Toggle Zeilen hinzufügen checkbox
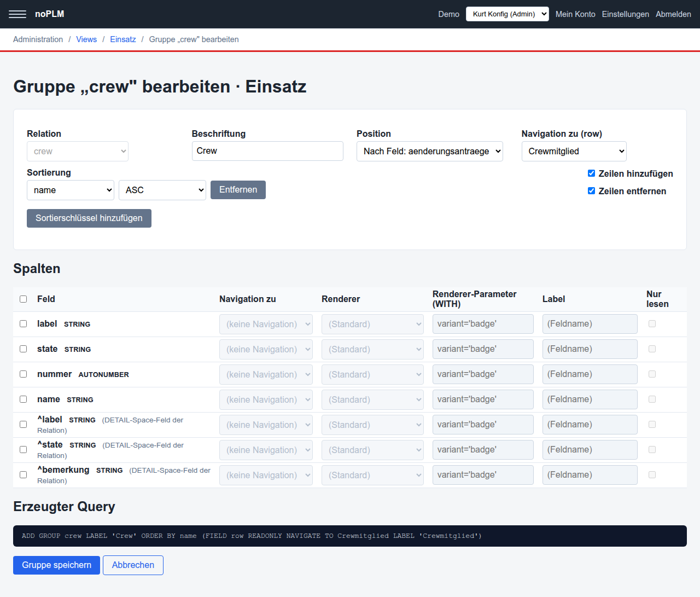The image size is (700, 597). point(591,173)
